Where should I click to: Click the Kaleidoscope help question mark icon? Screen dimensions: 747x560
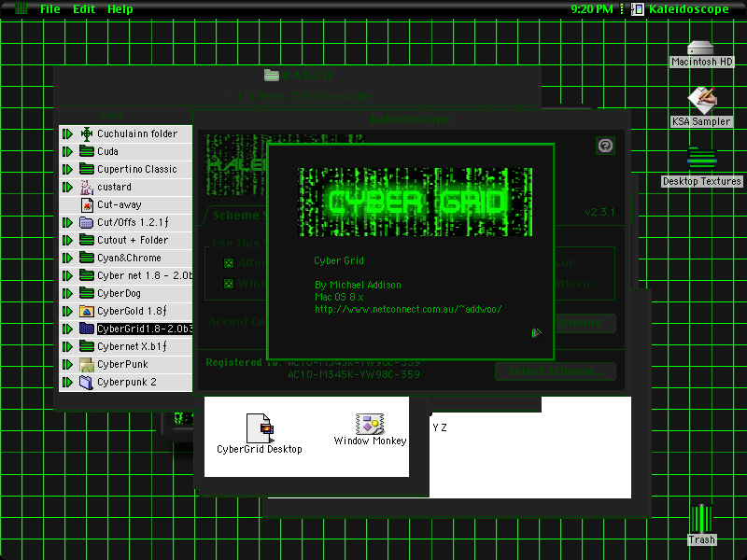tap(605, 146)
